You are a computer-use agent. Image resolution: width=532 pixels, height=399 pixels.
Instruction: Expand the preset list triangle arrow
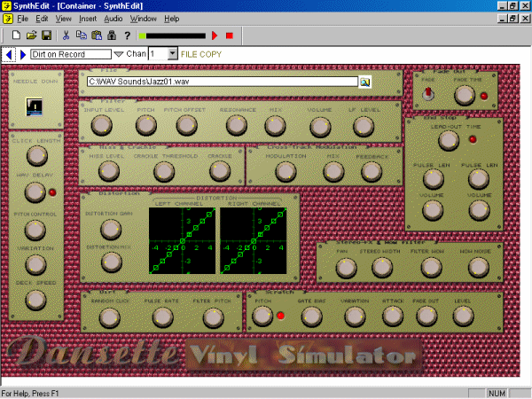(x=119, y=55)
